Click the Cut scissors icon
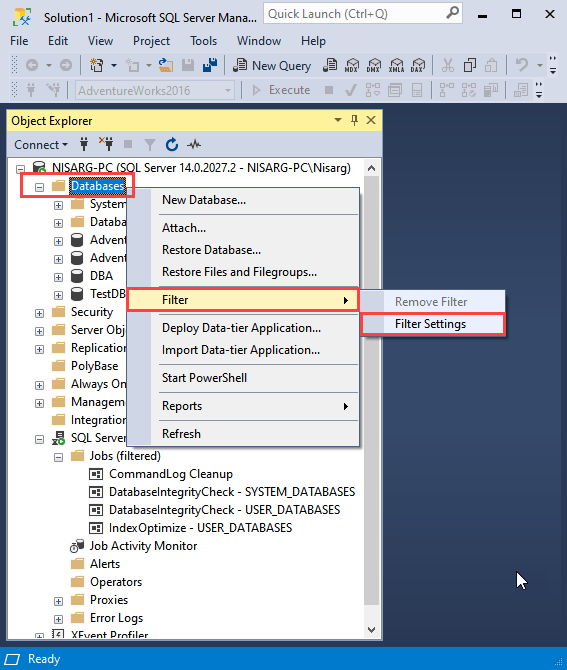Screen dimensions: 567x670 coord(447,65)
